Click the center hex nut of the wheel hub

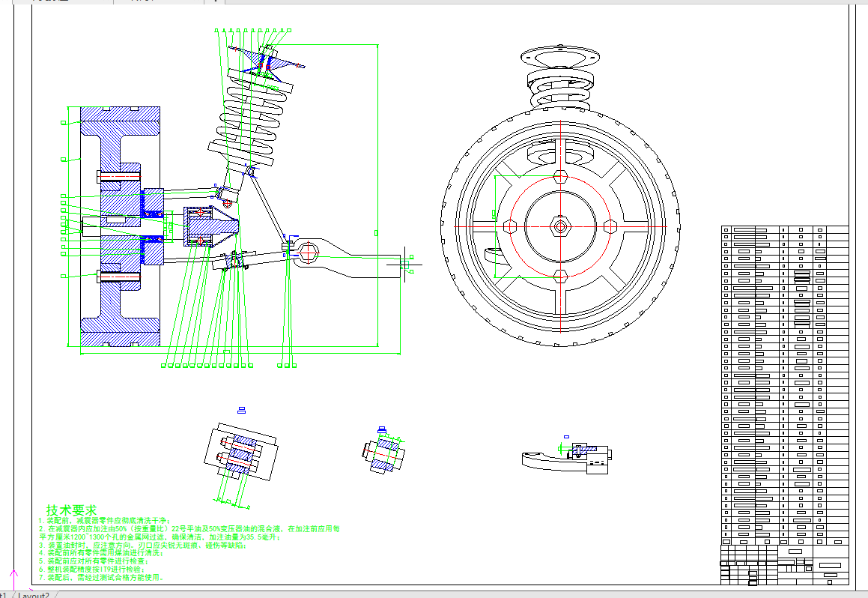(x=559, y=225)
